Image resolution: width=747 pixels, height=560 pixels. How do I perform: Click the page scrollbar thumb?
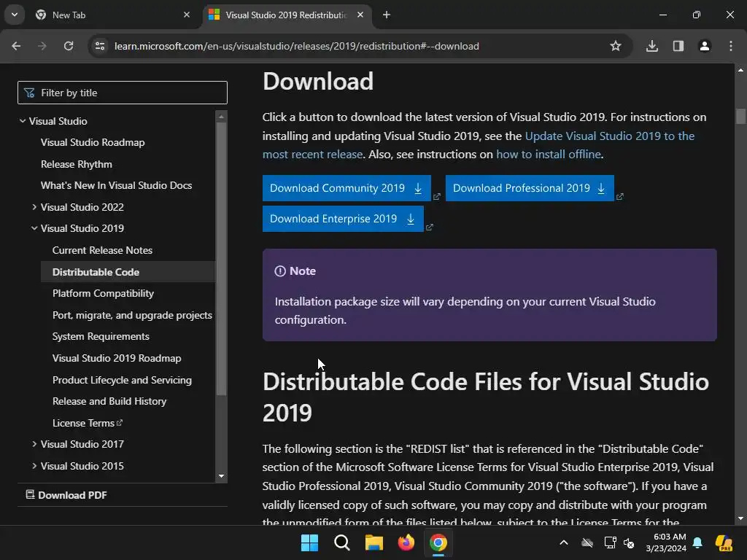point(740,116)
